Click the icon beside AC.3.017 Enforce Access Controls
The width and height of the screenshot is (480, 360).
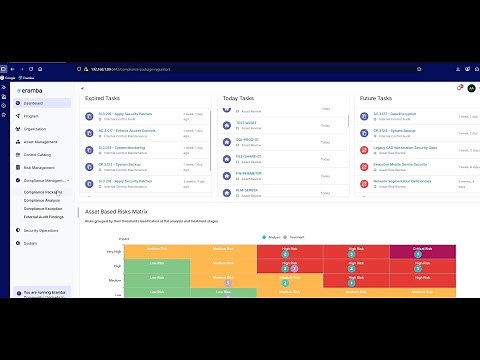(89, 133)
